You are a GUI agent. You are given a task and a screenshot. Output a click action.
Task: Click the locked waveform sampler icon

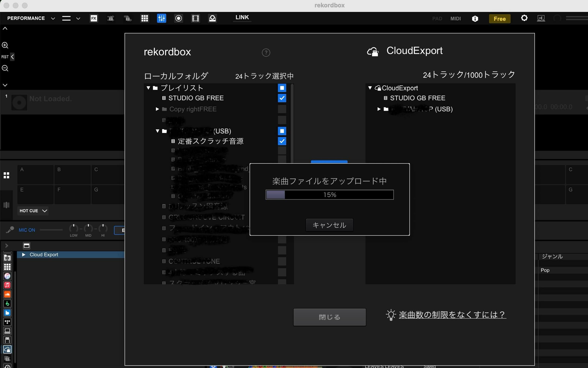click(x=128, y=18)
